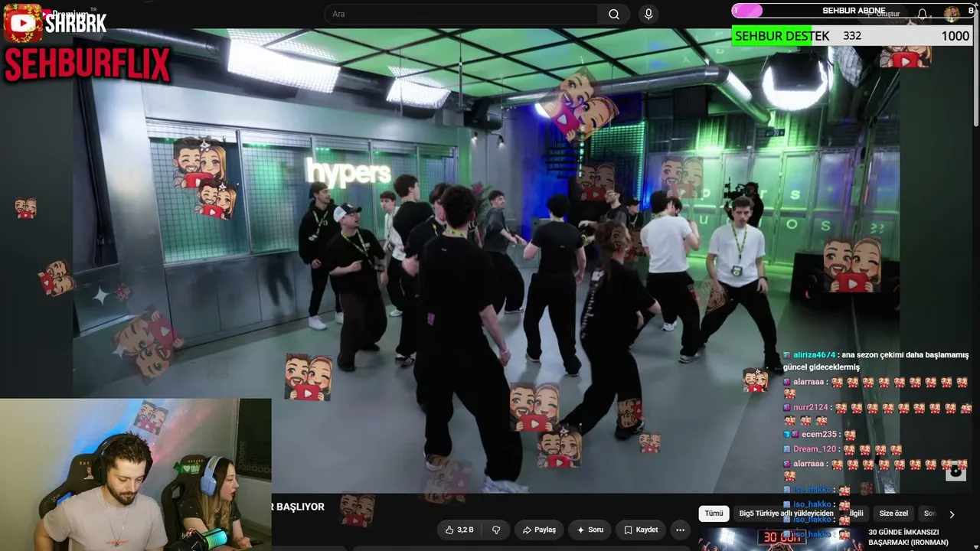
Task: Select the Size özel filter chip
Action: coord(893,514)
